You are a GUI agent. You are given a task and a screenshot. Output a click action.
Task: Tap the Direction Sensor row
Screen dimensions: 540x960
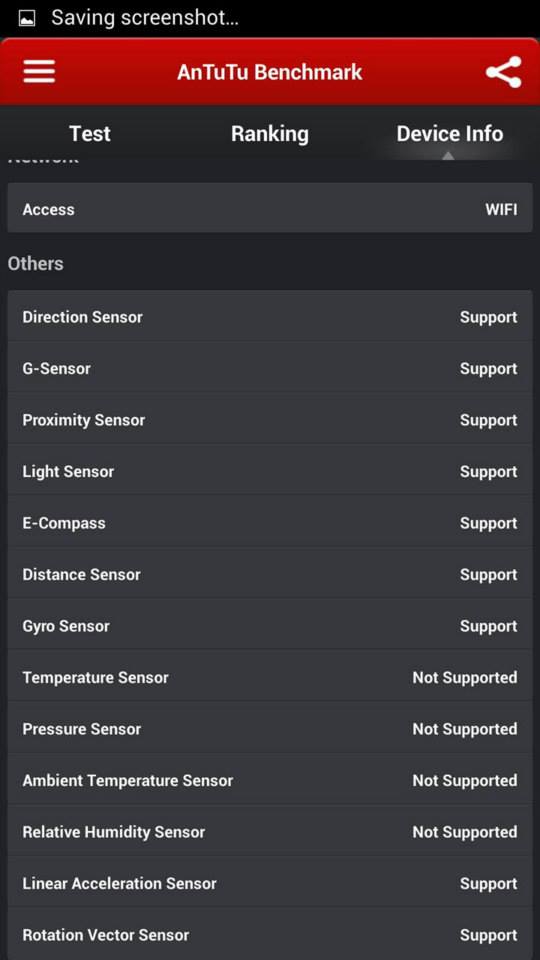click(x=270, y=317)
